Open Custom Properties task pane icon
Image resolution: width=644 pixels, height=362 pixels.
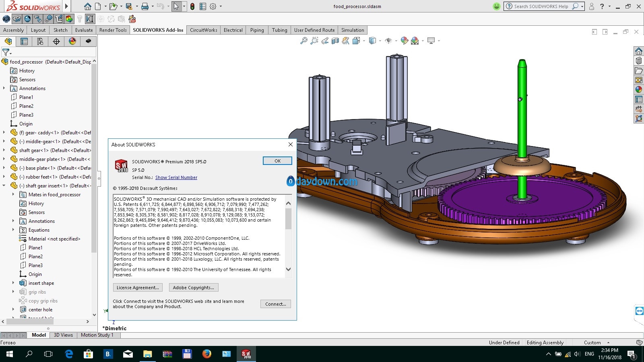click(639, 99)
